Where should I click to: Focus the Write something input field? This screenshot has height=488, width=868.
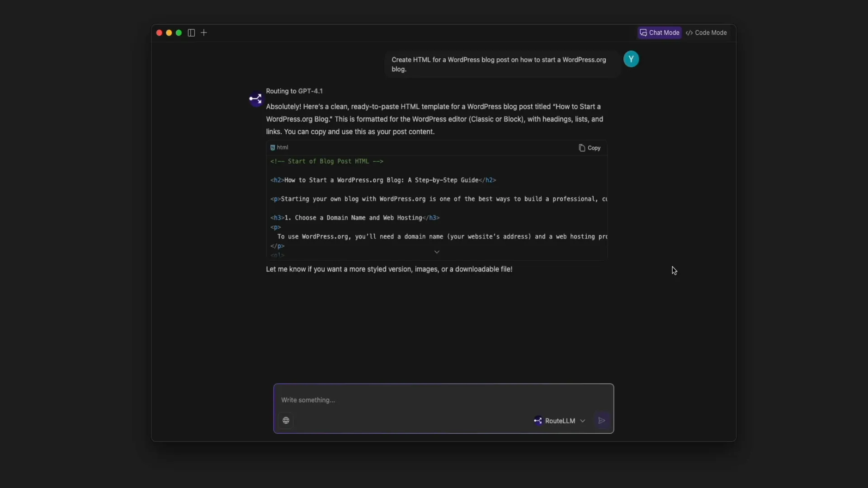[443, 400]
